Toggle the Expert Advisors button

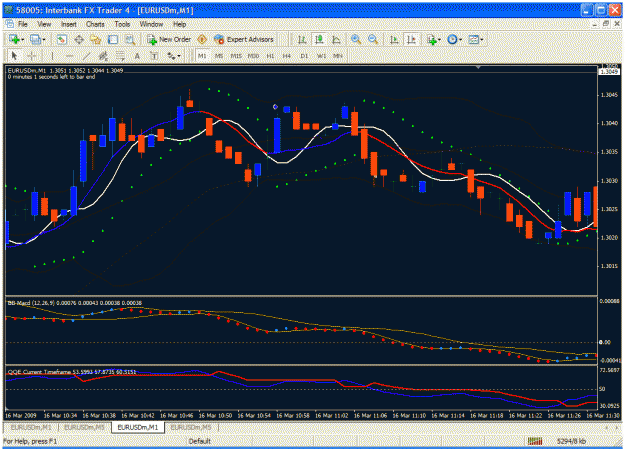coord(244,39)
